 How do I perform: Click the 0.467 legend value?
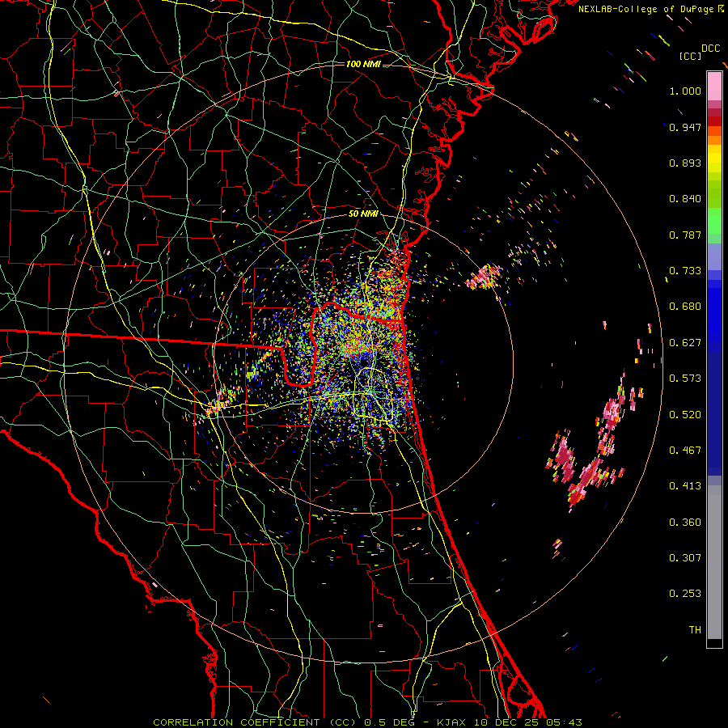tap(685, 451)
